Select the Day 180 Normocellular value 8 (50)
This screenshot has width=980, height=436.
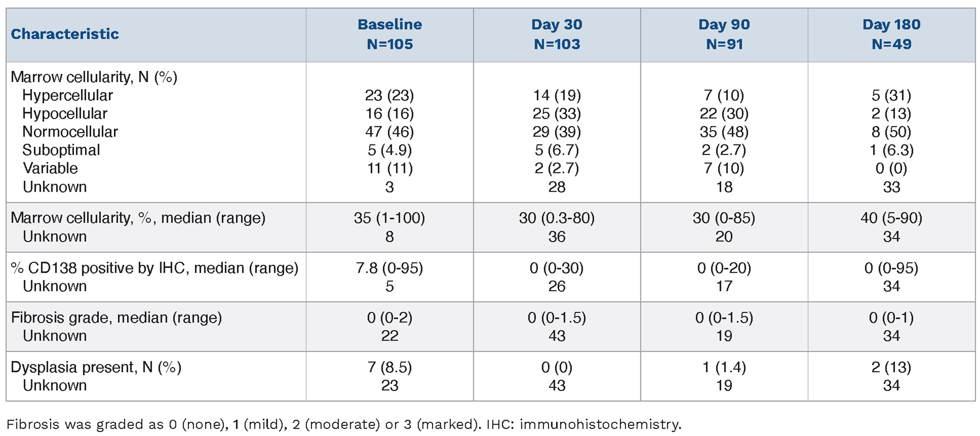[x=891, y=132]
